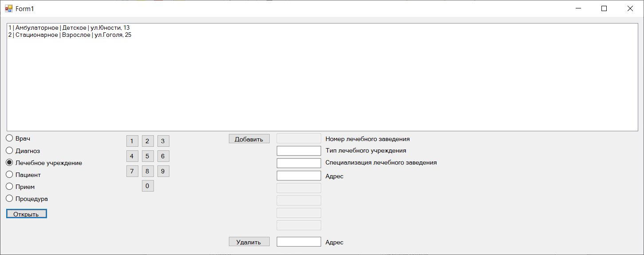Click the Добавить button
Image resolution: width=644 pixels, height=255 pixels.
pyautogui.click(x=249, y=139)
